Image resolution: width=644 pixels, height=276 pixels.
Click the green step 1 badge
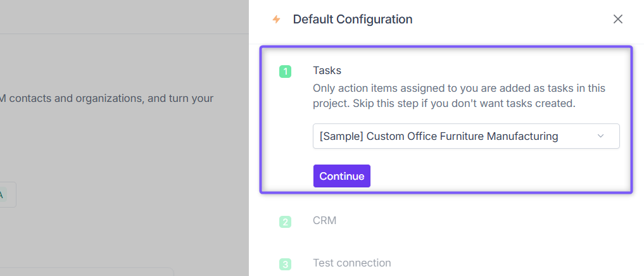coord(285,72)
